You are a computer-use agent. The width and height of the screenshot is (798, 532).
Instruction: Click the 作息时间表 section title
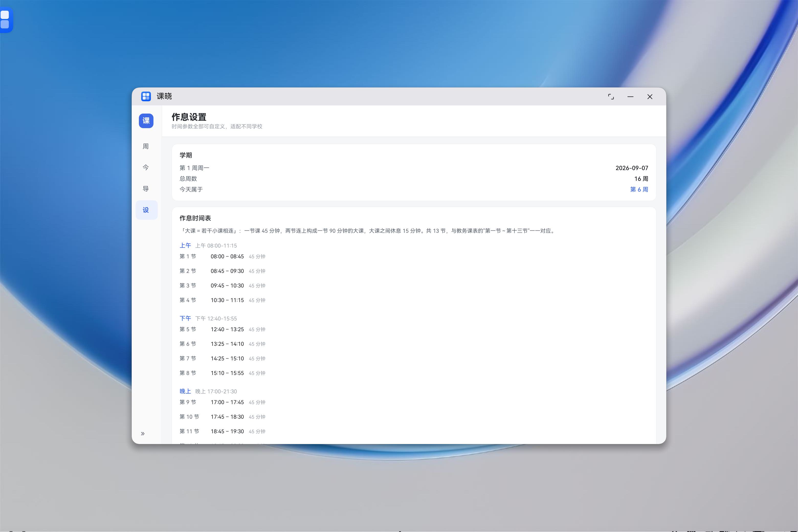195,218
